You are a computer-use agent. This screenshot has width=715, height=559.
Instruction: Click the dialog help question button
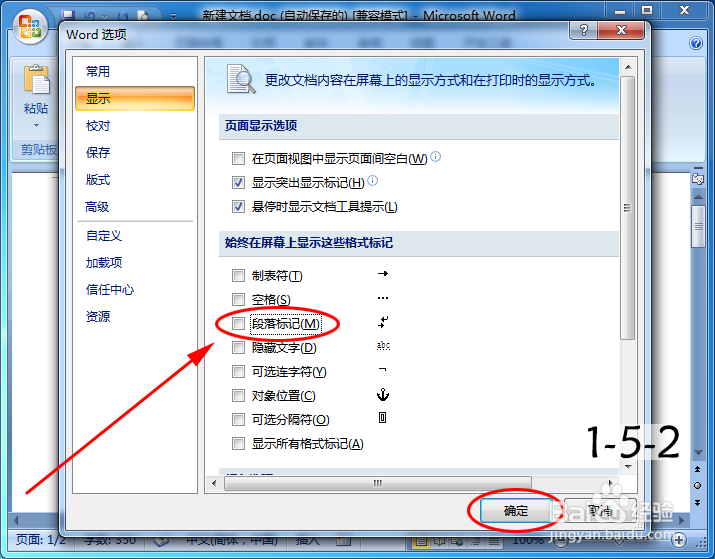584,30
